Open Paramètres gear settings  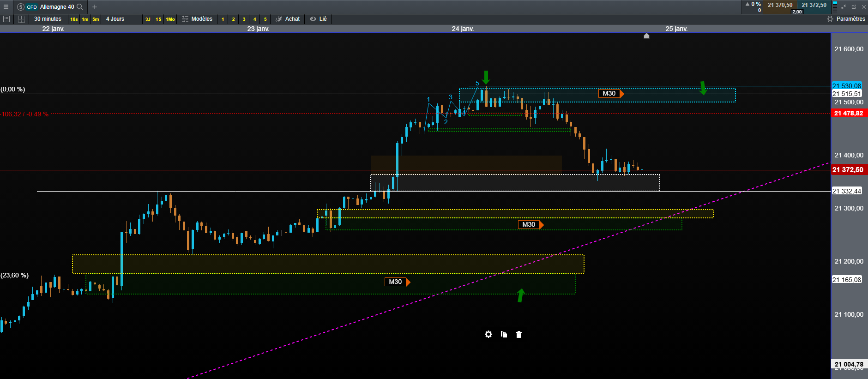click(x=830, y=19)
